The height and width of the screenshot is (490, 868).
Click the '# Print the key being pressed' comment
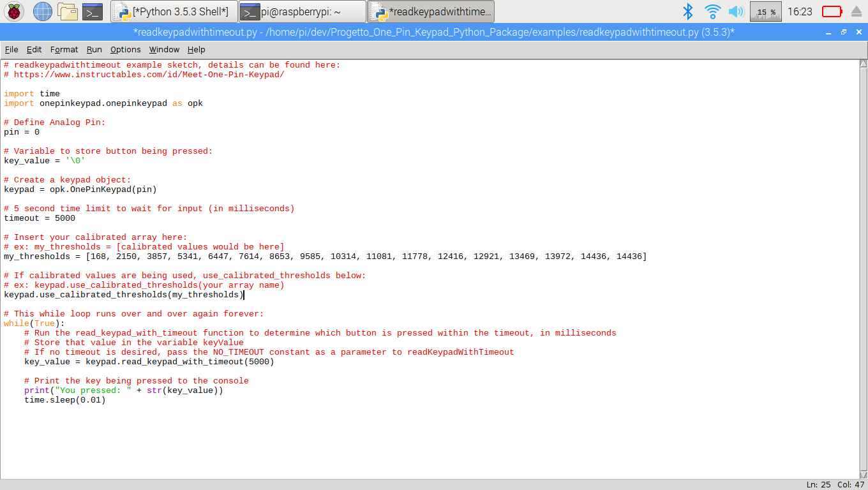(x=137, y=381)
